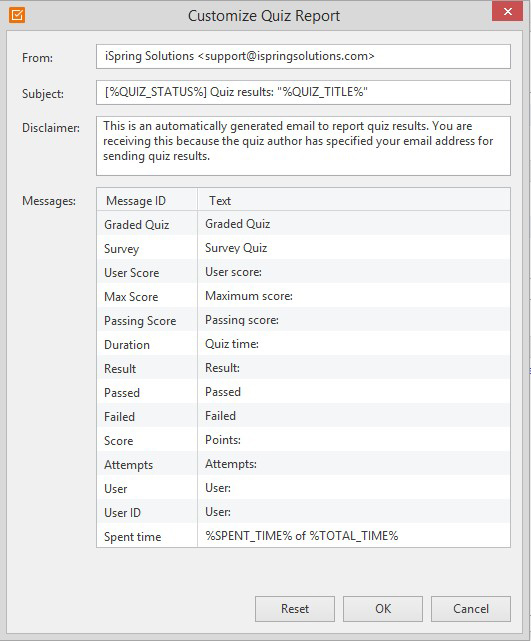This screenshot has height=641, width=531.
Task: Edit the Subject line field
Action: [x=303, y=92]
